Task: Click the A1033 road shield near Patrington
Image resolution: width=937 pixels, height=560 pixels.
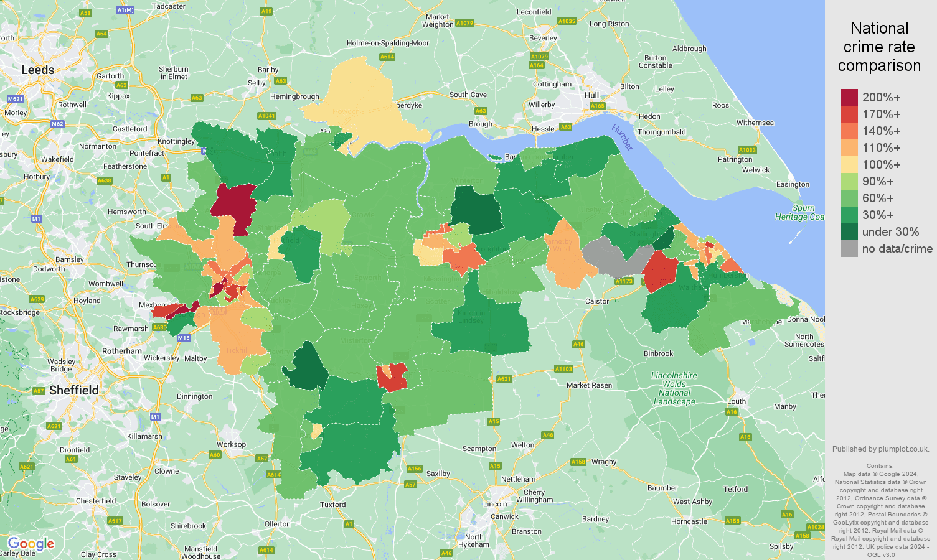Action: [x=747, y=150]
